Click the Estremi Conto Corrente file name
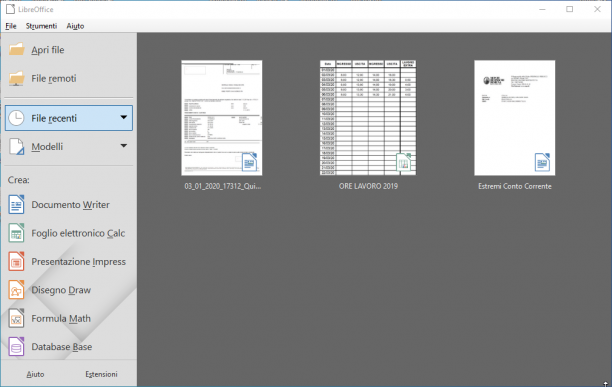 point(514,186)
